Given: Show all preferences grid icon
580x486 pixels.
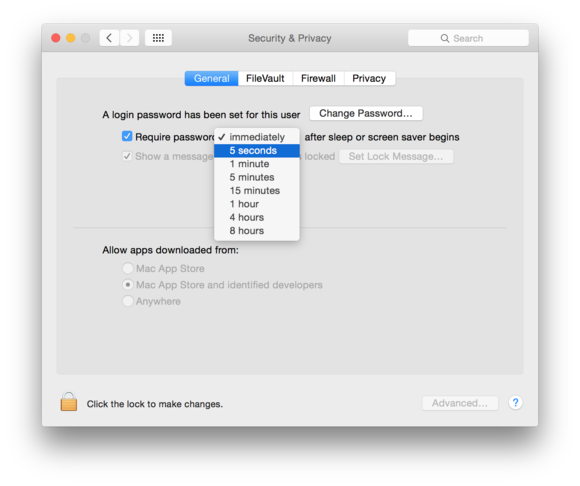Looking at the screenshot, I should tap(158, 38).
